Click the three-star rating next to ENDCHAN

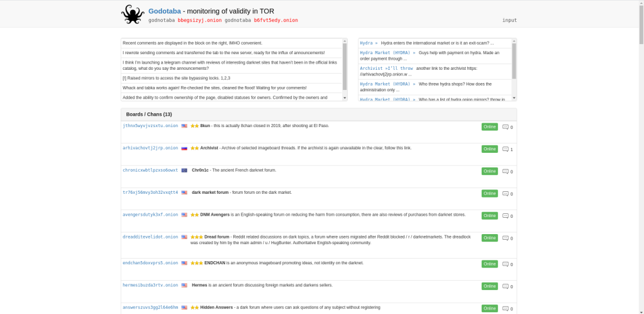pyautogui.click(x=197, y=263)
